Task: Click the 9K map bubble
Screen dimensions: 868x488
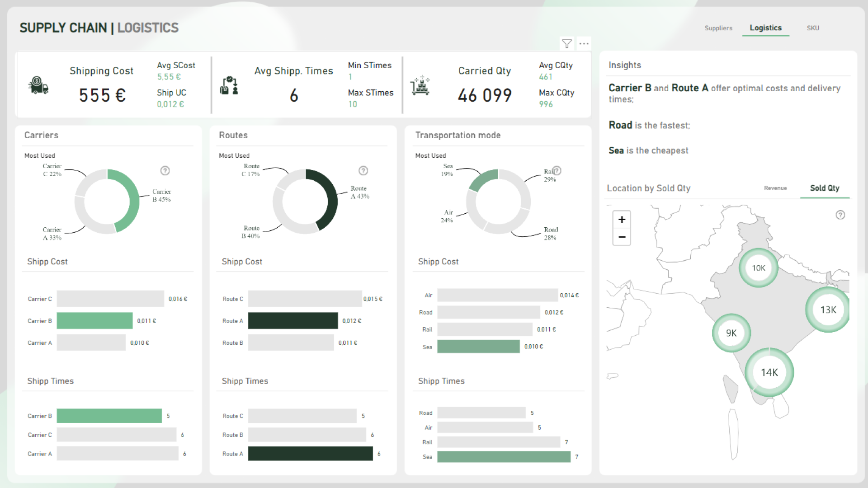Action: [731, 333]
